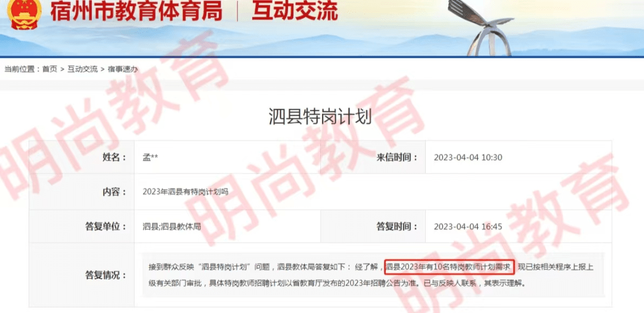The height and width of the screenshot is (313, 644).
Task: Select the 姓名 label cell
Action: pyautogui.click(x=82, y=157)
